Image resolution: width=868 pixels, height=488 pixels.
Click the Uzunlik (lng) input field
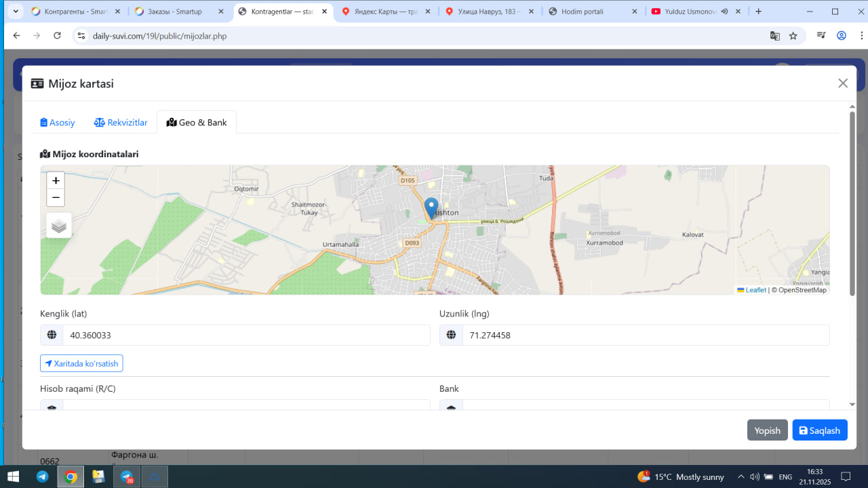click(x=646, y=335)
